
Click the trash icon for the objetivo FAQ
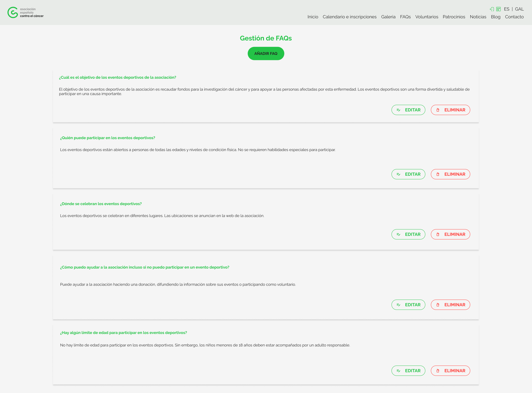pyautogui.click(x=438, y=110)
